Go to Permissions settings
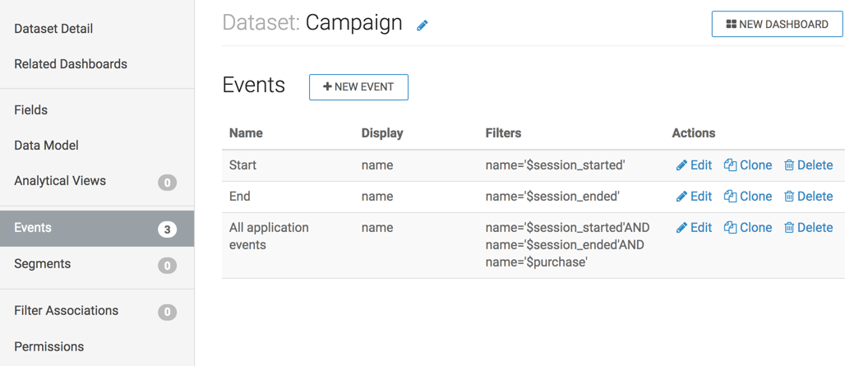Screen dimensions: 868x366 click(49, 346)
